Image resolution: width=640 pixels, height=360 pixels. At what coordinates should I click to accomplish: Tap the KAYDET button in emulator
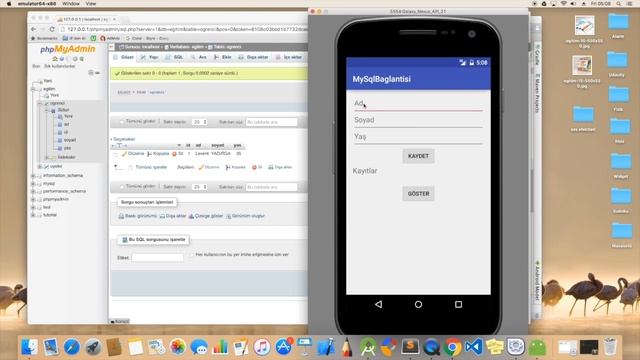(x=418, y=156)
